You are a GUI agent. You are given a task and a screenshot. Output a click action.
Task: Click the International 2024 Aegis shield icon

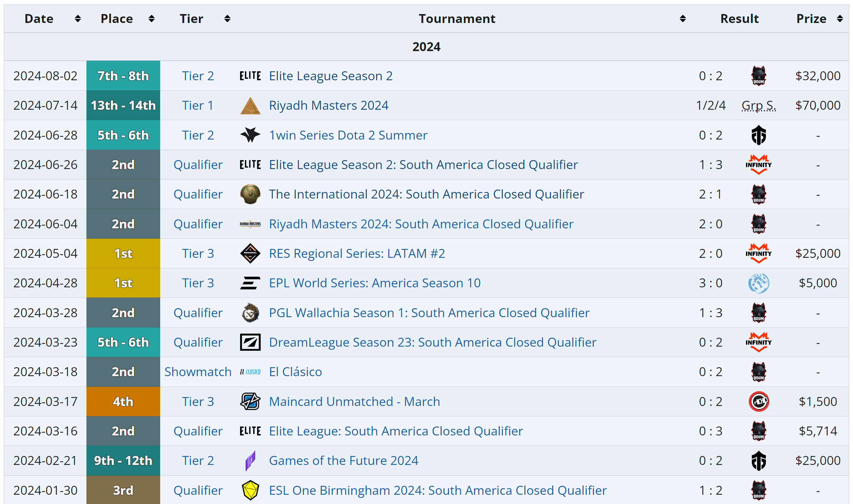point(250,194)
